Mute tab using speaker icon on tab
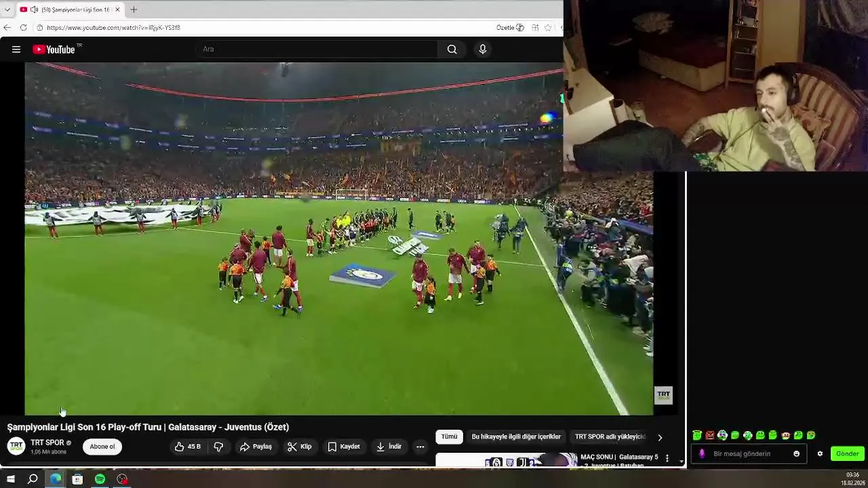The width and height of the screenshot is (868, 488). point(34,9)
